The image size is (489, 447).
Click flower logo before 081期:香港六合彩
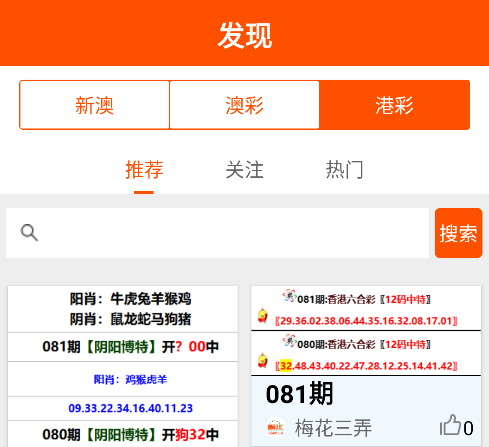coord(289,296)
